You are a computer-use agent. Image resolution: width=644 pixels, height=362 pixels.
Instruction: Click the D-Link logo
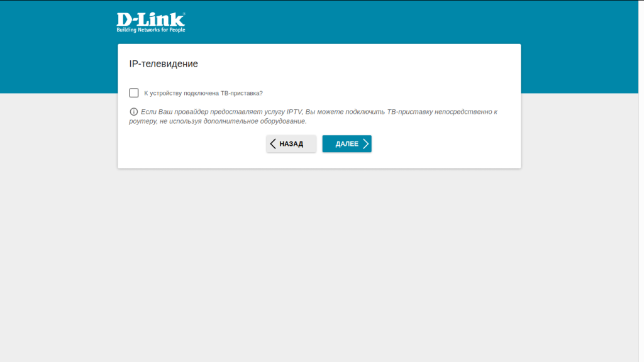coord(151,22)
